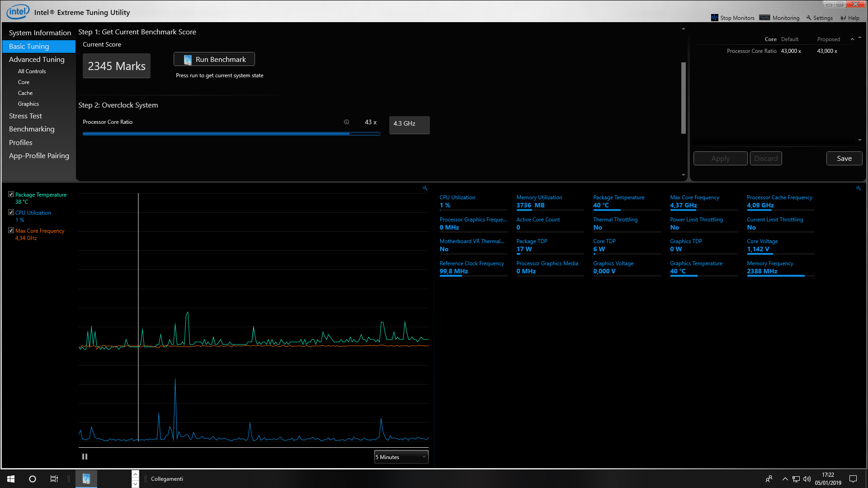Viewport: 868px width, 488px height.
Task: Click graph settings wrench icon above chart
Action: click(x=425, y=188)
